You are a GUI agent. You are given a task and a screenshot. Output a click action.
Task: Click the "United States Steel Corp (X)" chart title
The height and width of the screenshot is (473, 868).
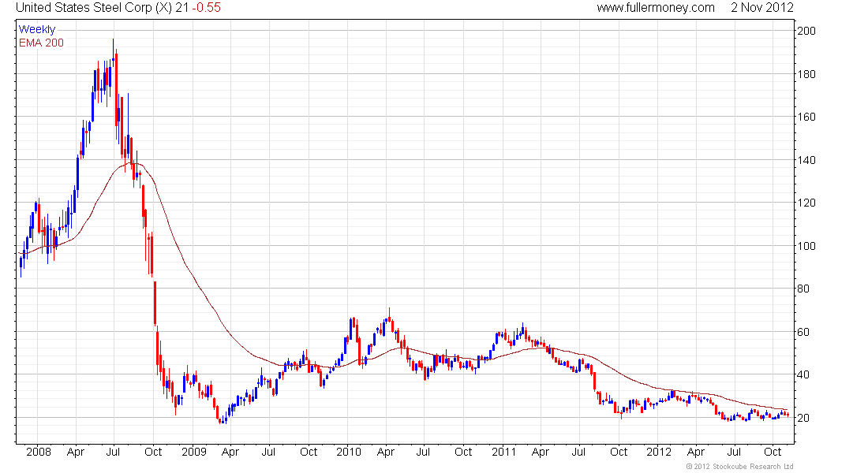coord(94,8)
